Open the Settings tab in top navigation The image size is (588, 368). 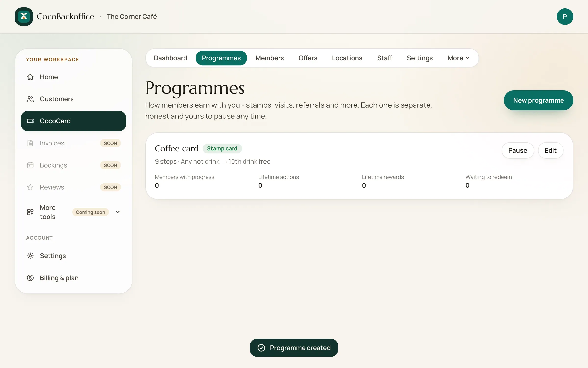[x=420, y=58]
